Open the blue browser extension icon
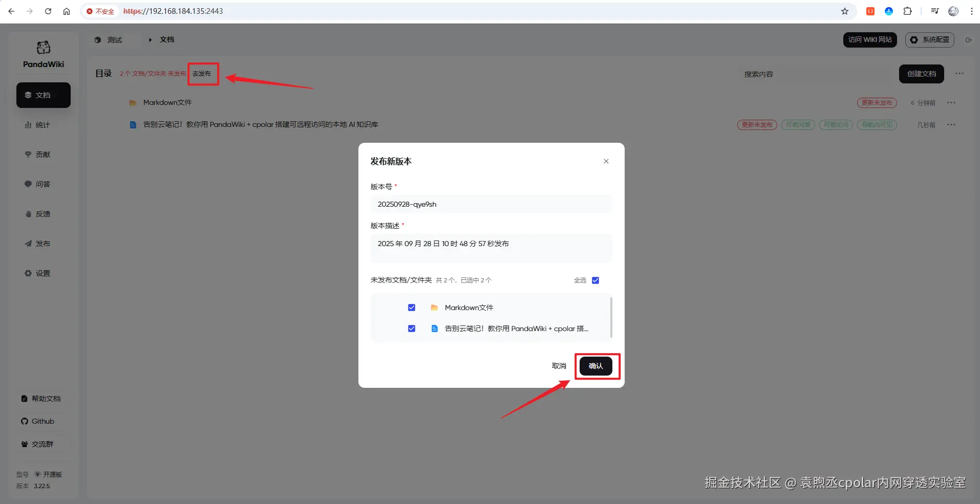Image resolution: width=980 pixels, height=504 pixels. (x=889, y=11)
